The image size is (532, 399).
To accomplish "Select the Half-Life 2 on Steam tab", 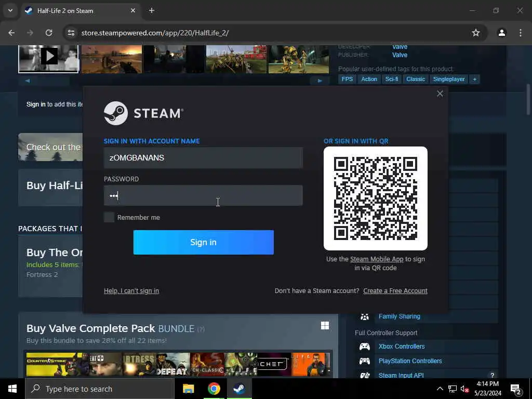I will pos(81,10).
